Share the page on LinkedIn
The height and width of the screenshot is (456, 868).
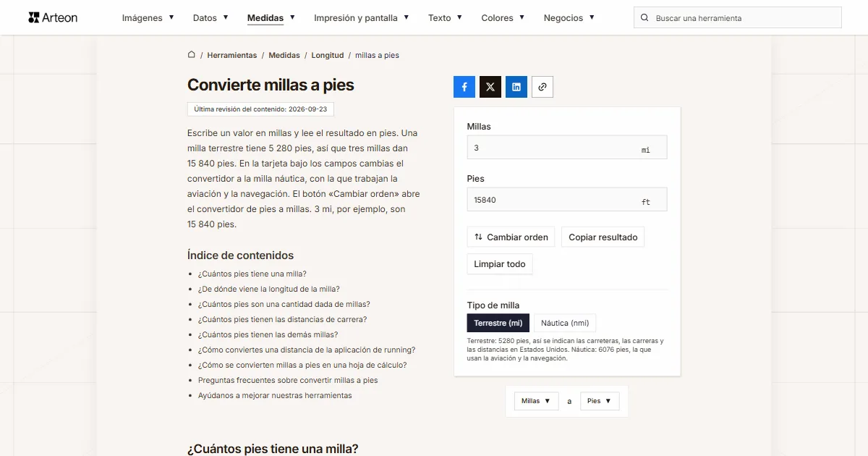[516, 87]
